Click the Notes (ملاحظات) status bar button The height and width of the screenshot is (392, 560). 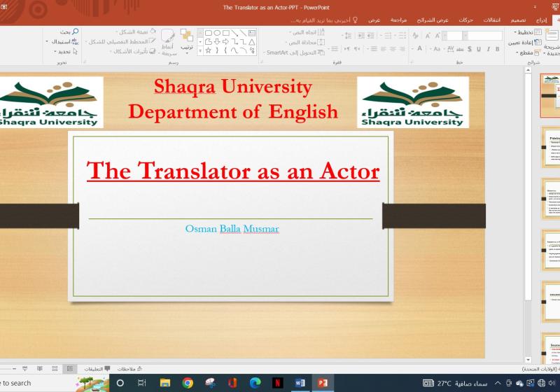(129, 368)
